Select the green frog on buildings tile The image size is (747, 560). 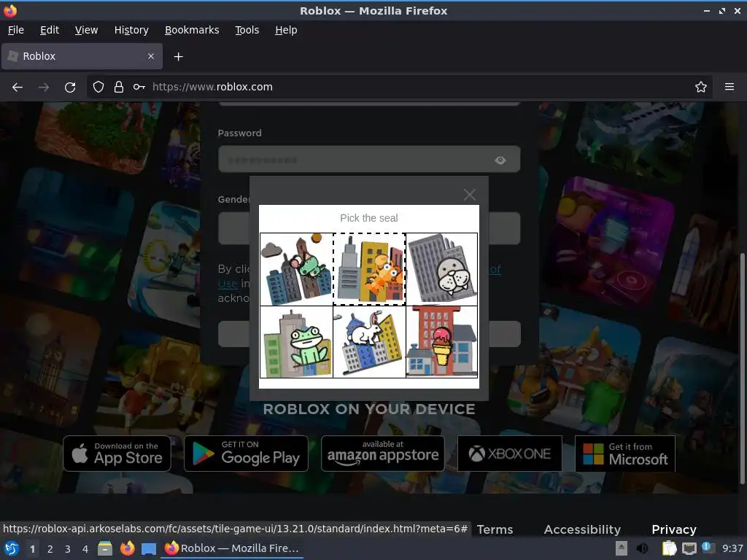[296, 342]
